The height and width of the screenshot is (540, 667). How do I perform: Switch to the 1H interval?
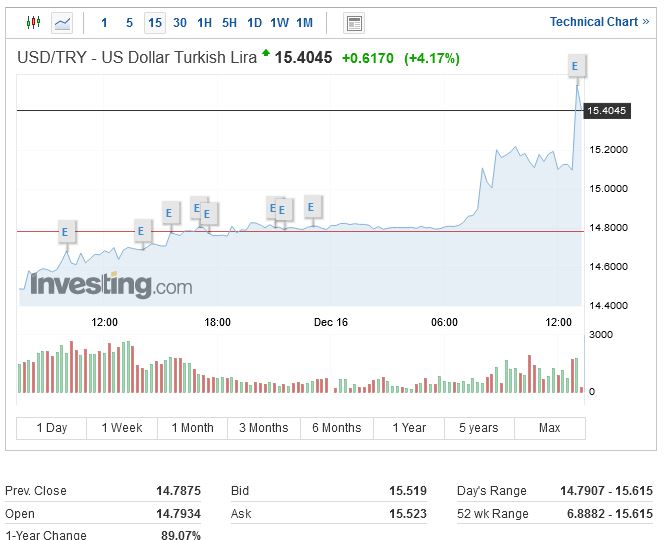click(204, 22)
